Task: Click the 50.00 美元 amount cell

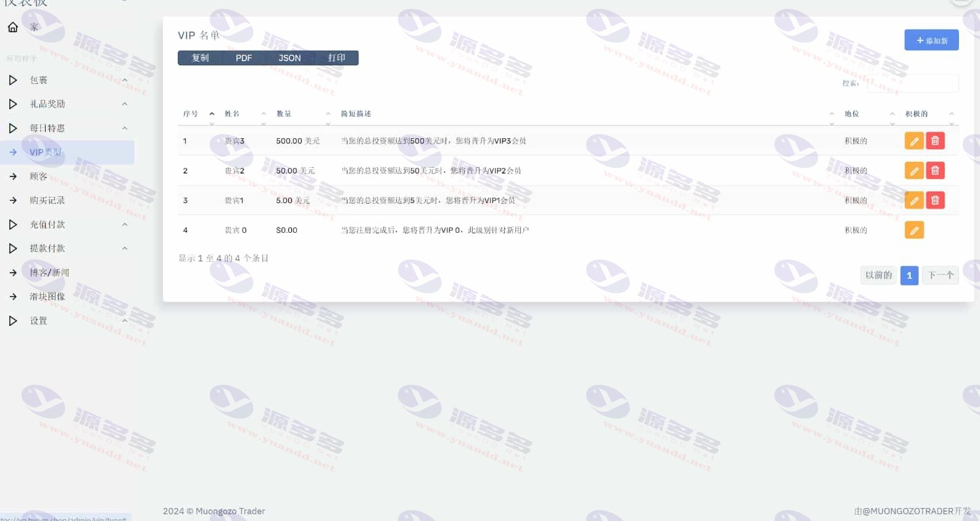Action: point(296,170)
